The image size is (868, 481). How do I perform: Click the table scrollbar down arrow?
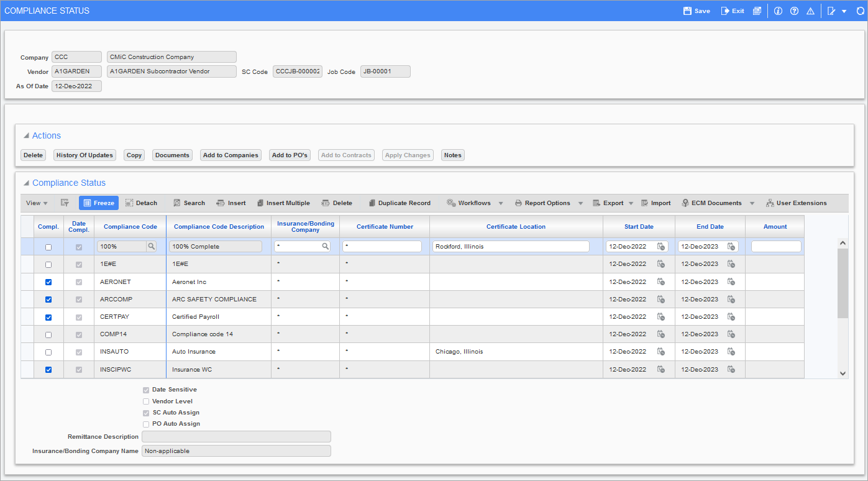(843, 373)
